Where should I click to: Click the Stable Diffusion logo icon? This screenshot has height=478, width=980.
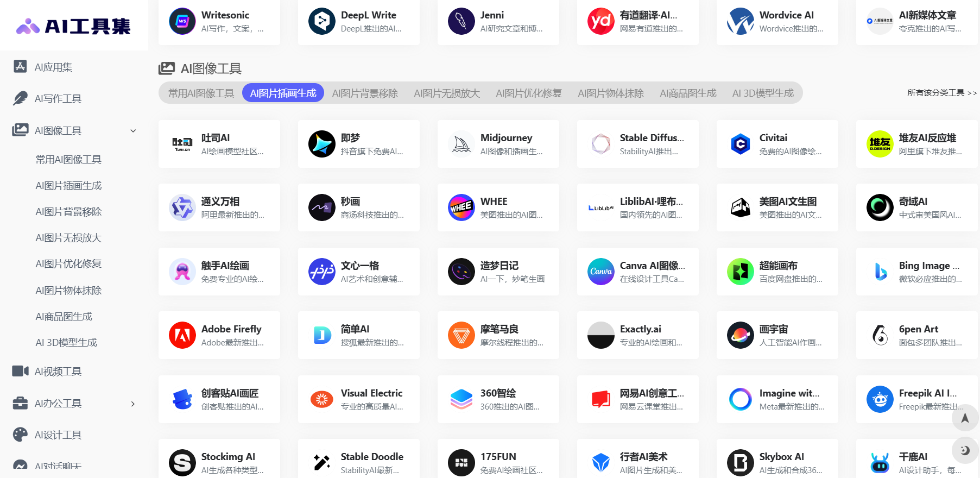tap(601, 144)
